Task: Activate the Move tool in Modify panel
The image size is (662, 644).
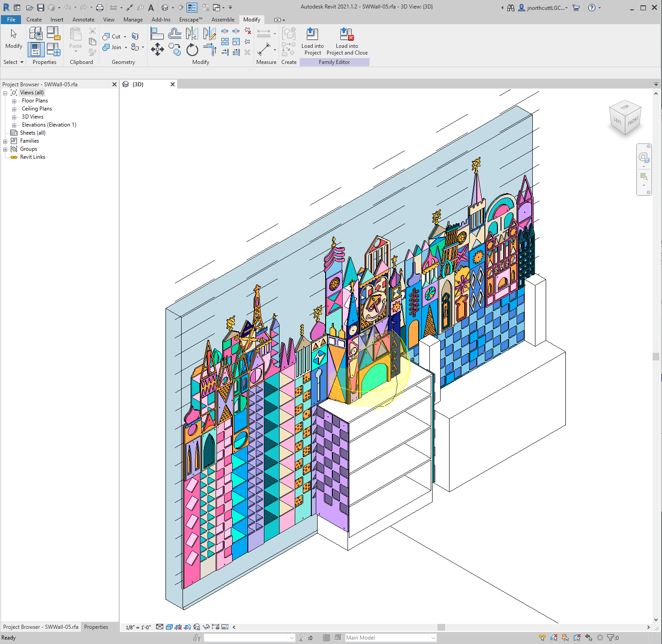Action: [x=157, y=49]
